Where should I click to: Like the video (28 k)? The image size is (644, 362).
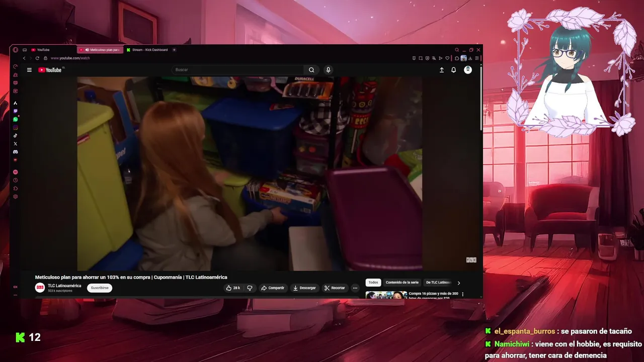click(x=233, y=288)
